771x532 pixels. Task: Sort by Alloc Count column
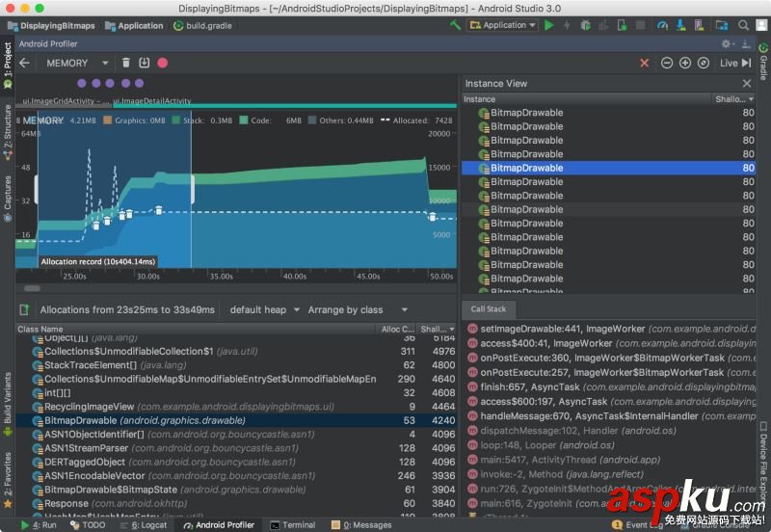397,329
